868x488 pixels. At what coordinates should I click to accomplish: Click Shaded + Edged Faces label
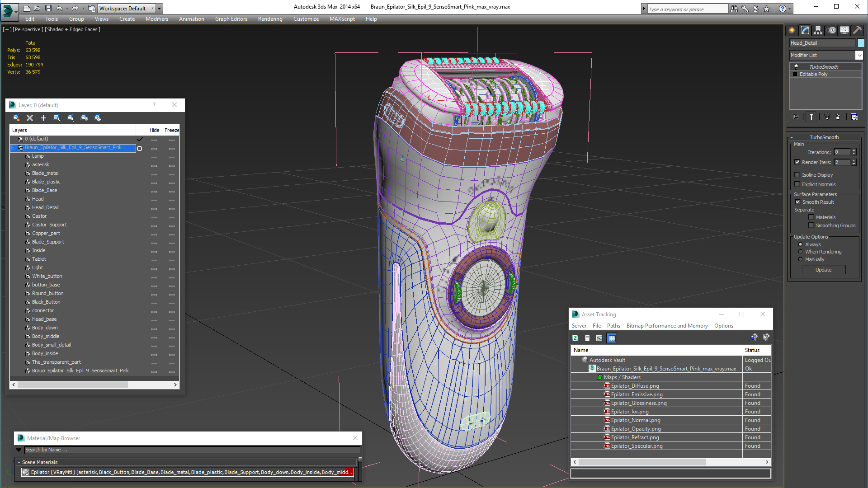tap(73, 29)
